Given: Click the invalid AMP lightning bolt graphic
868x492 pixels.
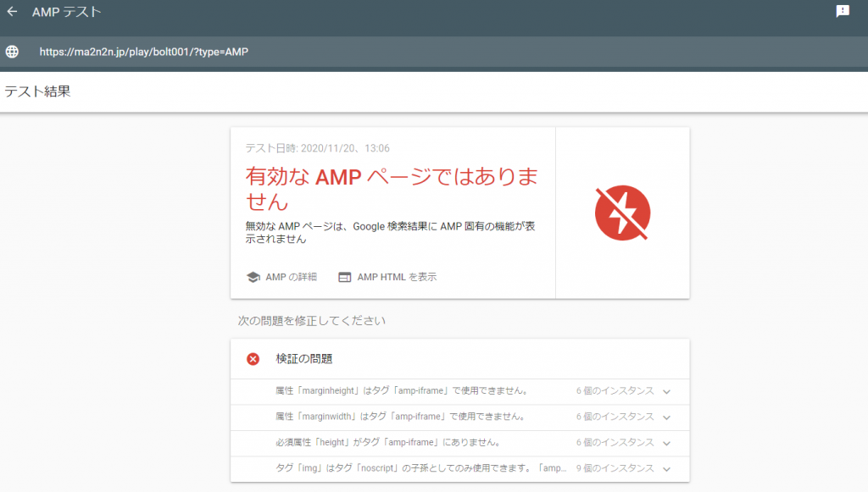Looking at the screenshot, I should (622, 213).
